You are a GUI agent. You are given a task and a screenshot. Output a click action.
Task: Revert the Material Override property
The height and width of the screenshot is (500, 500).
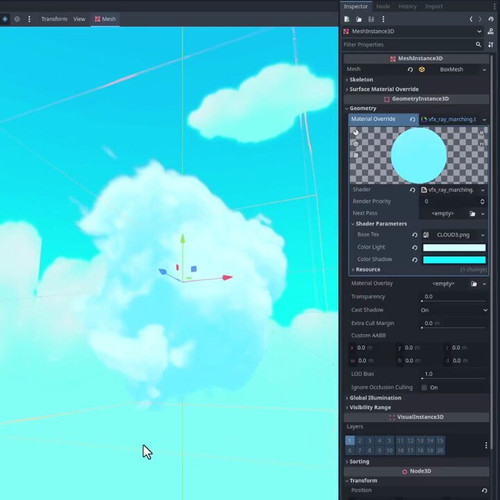tap(412, 119)
